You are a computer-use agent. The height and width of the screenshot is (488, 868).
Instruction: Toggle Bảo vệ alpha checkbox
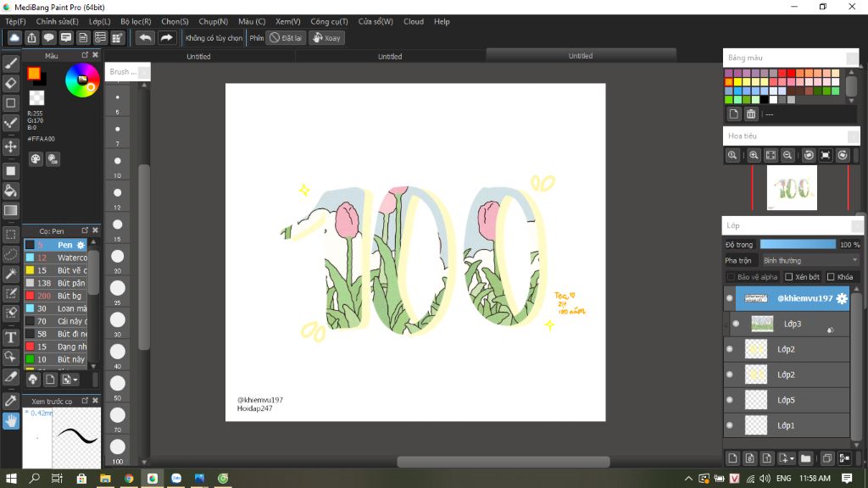coord(730,277)
